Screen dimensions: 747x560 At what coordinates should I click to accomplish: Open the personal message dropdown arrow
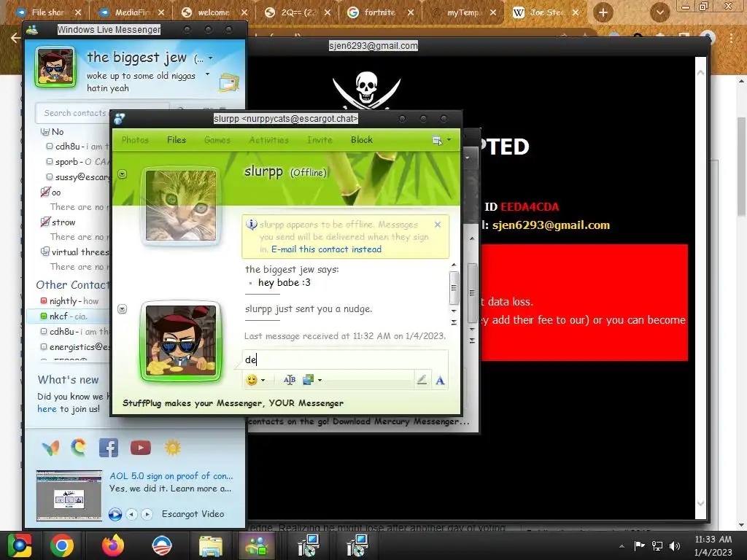[x=207, y=74]
